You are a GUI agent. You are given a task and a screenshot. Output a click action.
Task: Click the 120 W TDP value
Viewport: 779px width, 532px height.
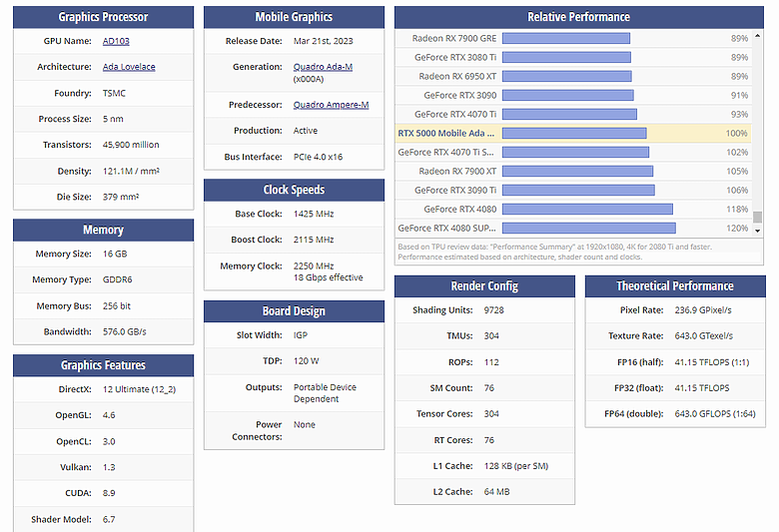[306, 361]
